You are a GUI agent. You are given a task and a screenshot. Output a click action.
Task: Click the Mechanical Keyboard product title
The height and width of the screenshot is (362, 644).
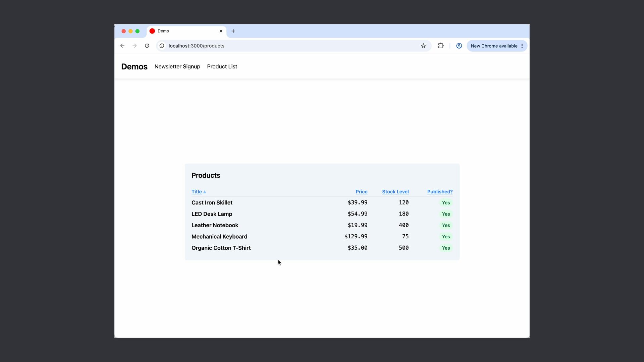219,237
